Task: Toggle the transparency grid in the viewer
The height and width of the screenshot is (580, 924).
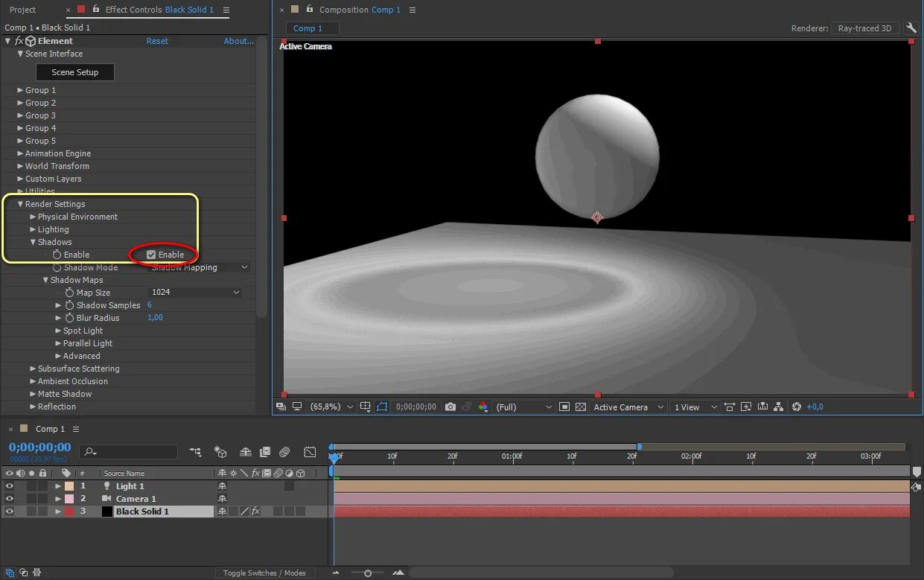Action: click(580, 407)
